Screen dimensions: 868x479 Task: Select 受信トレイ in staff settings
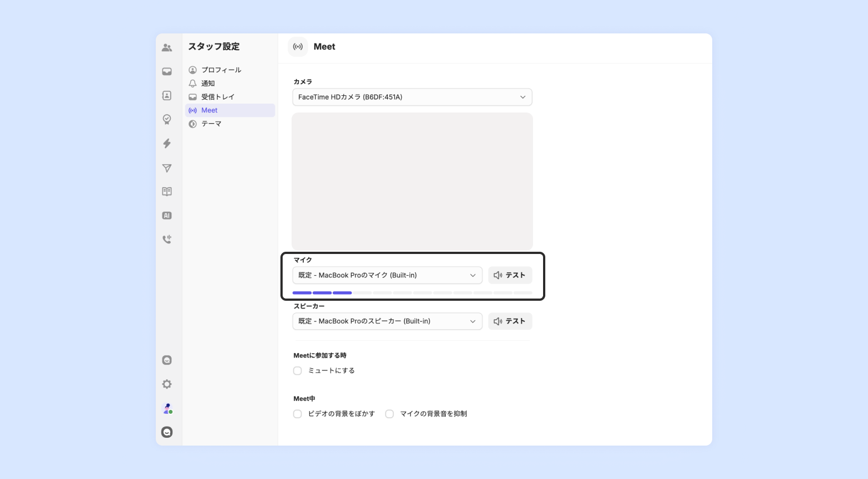point(230,97)
